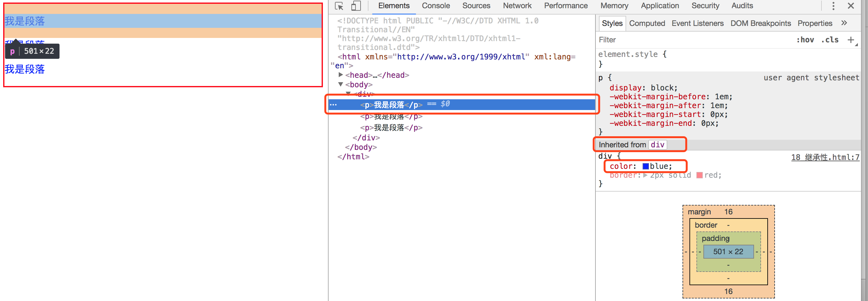Click the border label in box model
This screenshot has height=301, width=868.
tap(706, 225)
